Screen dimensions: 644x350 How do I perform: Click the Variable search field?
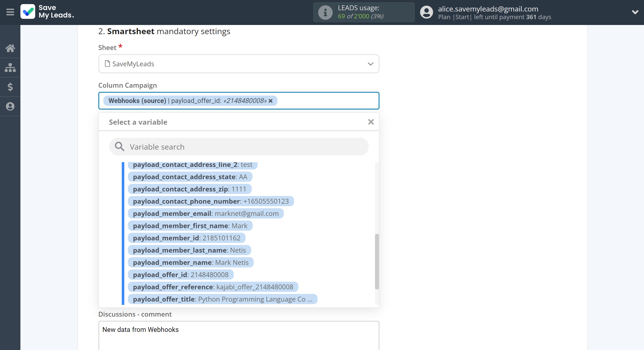239,147
